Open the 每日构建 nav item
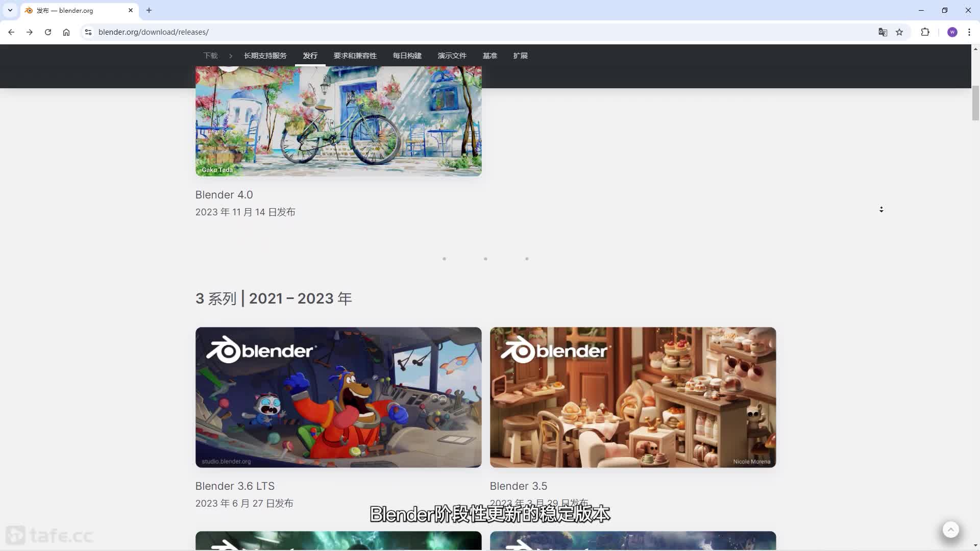 [407, 56]
